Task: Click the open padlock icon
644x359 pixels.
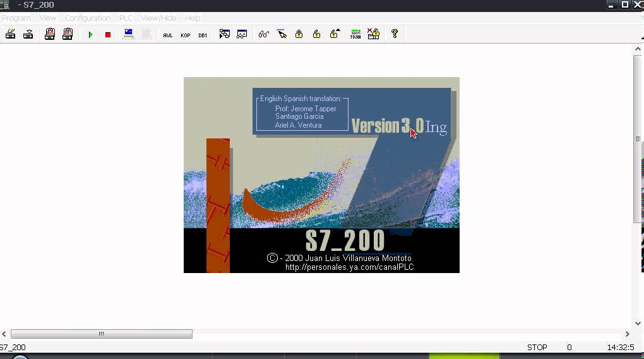Action: [317, 33]
